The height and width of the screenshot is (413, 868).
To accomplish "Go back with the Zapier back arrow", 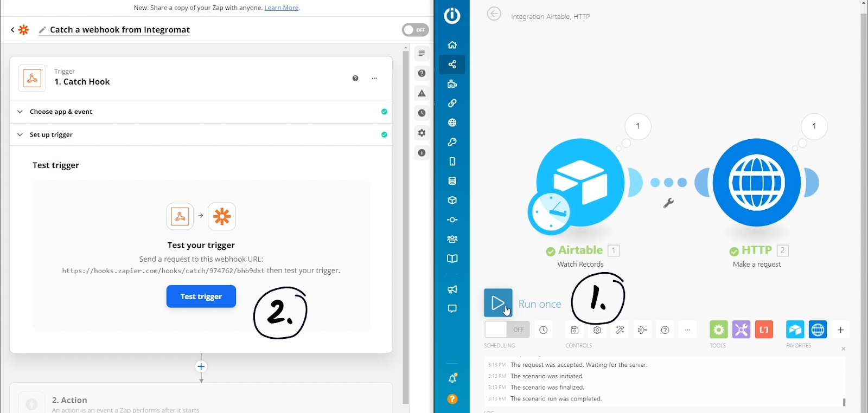I will pos(12,30).
